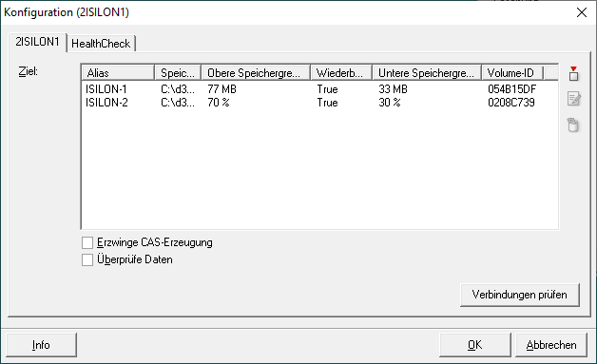This screenshot has height=364, width=597.
Task: Toggle the Überprüfe Daten checkbox
Action: pos(87,259)
